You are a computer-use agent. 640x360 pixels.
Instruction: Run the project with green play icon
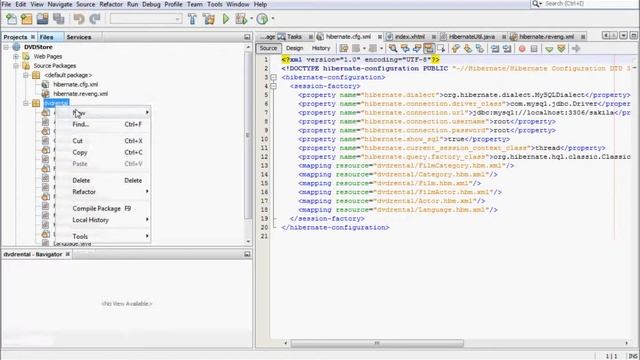[x=226, y=19]
